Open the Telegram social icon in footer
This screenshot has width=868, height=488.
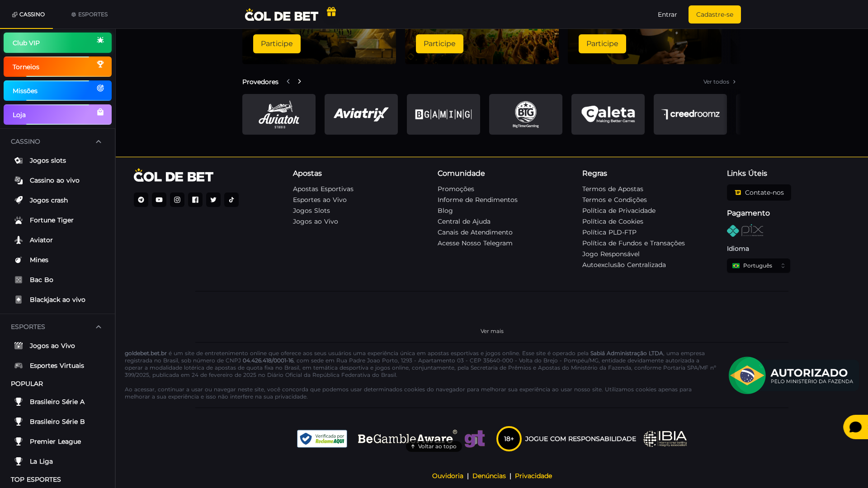141,200
